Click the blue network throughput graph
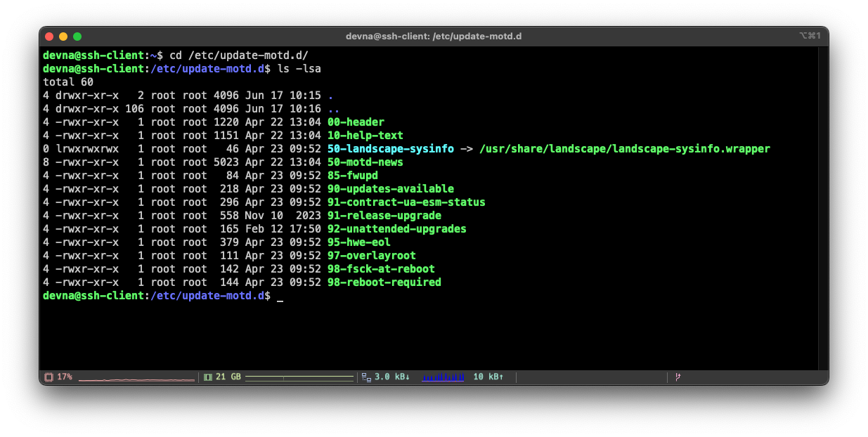This screenshot has height=437, width=868. coord(443,377)
